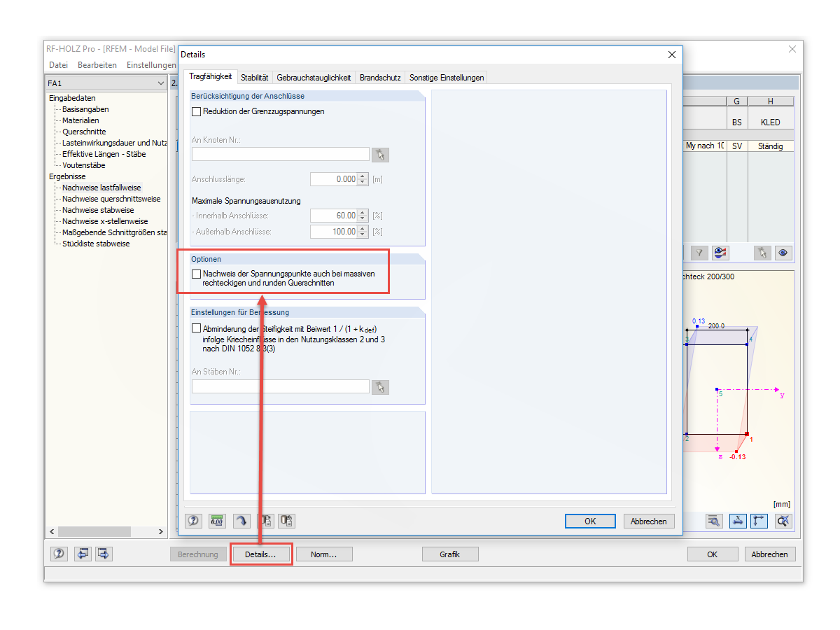Image resolution: width=840 pixels, height=630 pixels.
Task: Open the Gebrauchstauglichkeit tab
Action: (314, 78)
